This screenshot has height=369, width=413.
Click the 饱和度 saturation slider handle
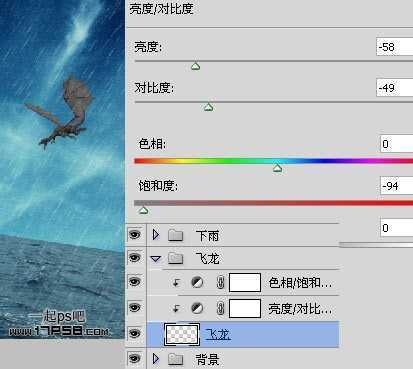click(x=143, y=210)
